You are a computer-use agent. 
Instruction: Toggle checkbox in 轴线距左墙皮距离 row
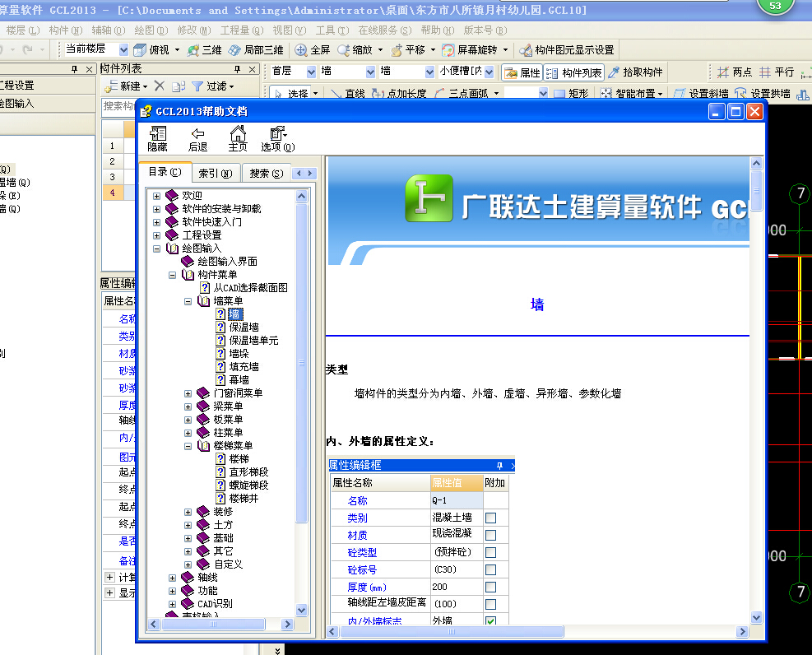[x=490, y=604]
